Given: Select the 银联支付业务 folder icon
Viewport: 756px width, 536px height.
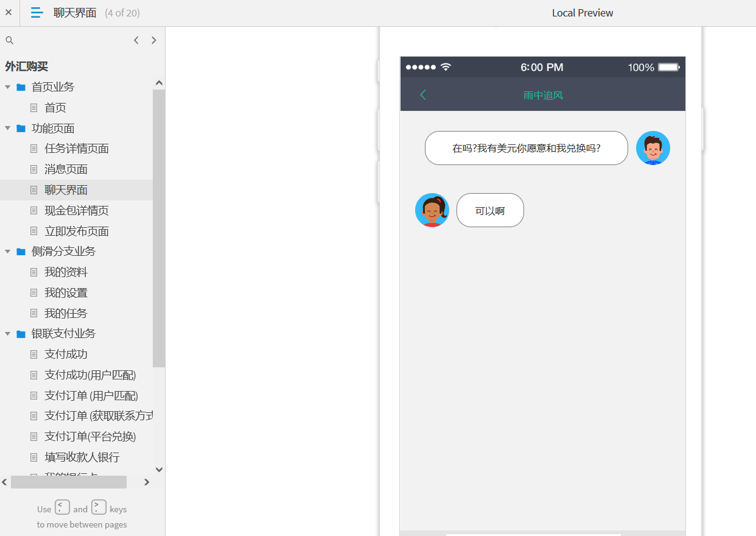Looking at the screenshot, I should [x=21, y=334].
